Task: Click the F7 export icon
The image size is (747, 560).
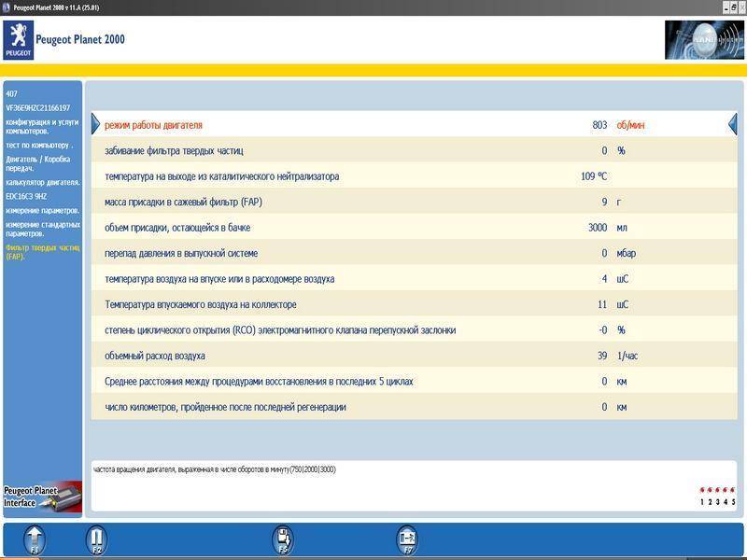Action: click(407, 539)
